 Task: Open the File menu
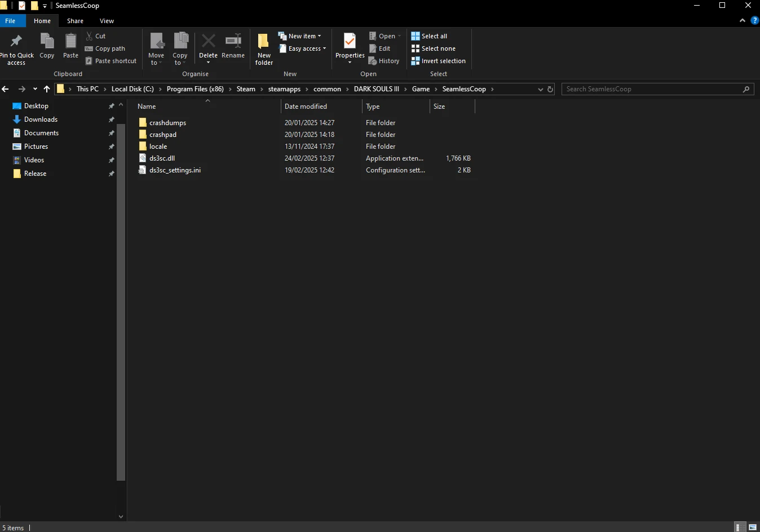pos(11,21)
